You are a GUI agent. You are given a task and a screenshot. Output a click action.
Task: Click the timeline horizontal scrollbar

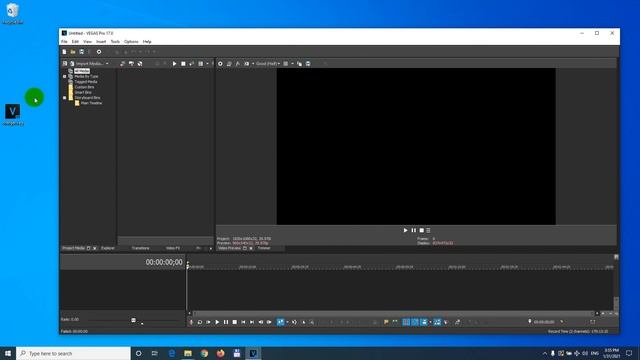tap(393, 313)
